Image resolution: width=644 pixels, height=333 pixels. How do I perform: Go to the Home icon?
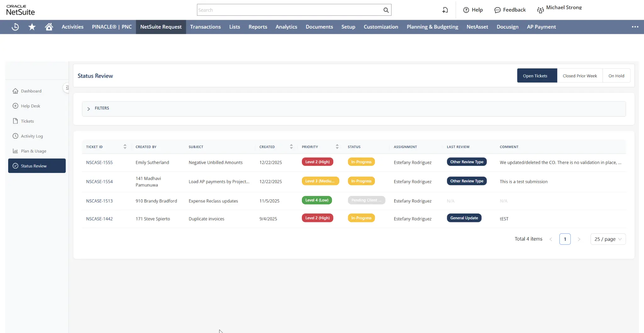[x=49, y=27]
